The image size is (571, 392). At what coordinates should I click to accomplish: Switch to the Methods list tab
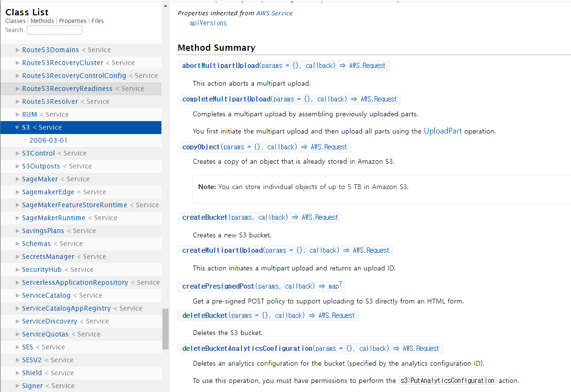coord(42,21)
